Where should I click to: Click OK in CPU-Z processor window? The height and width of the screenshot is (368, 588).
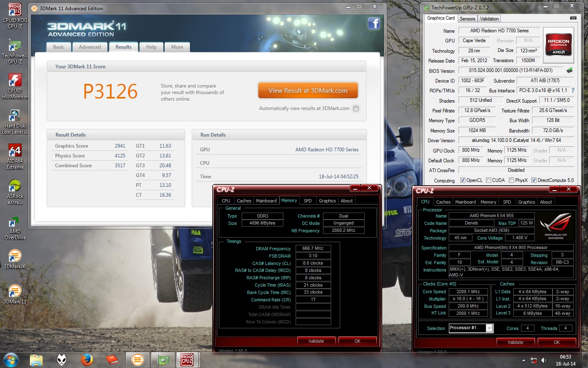point(557,342)
